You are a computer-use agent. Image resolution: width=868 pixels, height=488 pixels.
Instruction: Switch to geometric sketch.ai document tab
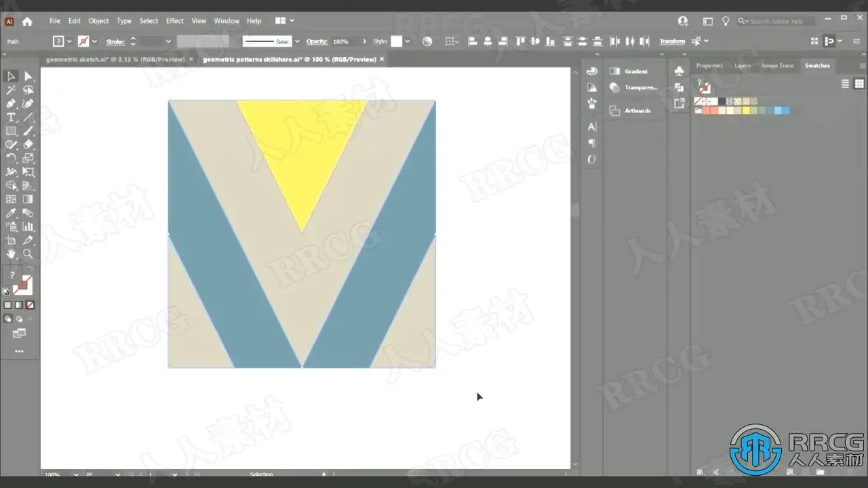[x=115, y=60]
